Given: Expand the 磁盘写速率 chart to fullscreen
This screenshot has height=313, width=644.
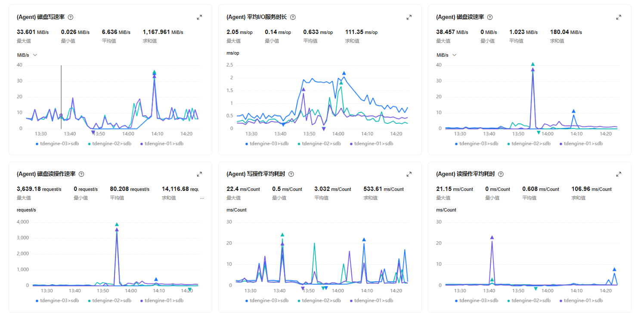Looking at the screenshot, I should pyautogui.click(x=199, y=17).
